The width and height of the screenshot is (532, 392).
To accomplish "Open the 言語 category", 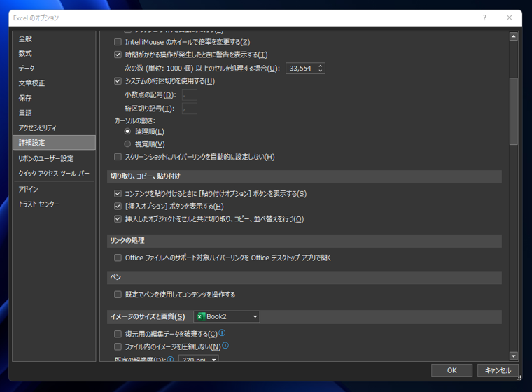I will point(54,113).
